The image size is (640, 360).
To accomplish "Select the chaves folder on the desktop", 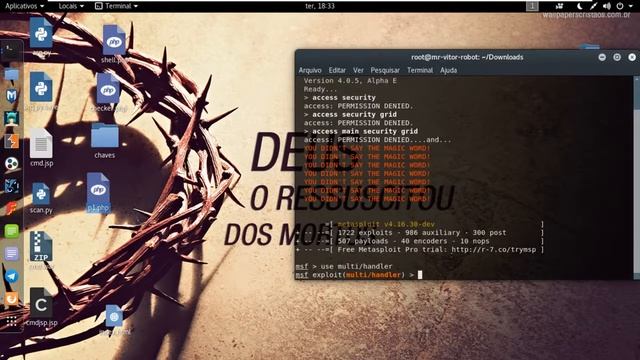I will (x=104, y=141).
